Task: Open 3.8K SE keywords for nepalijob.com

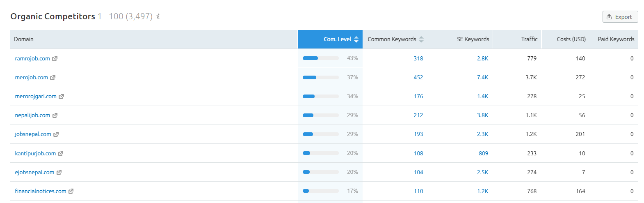Action: coord(482,115)
